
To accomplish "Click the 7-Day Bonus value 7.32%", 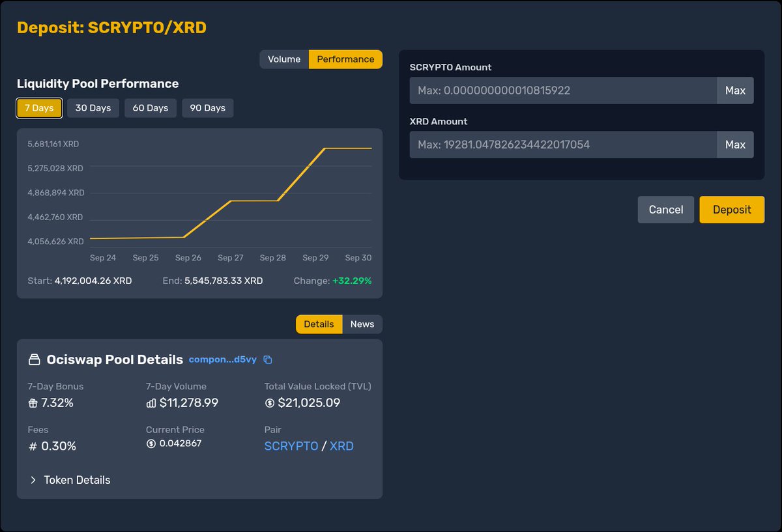I will point(57,403).
